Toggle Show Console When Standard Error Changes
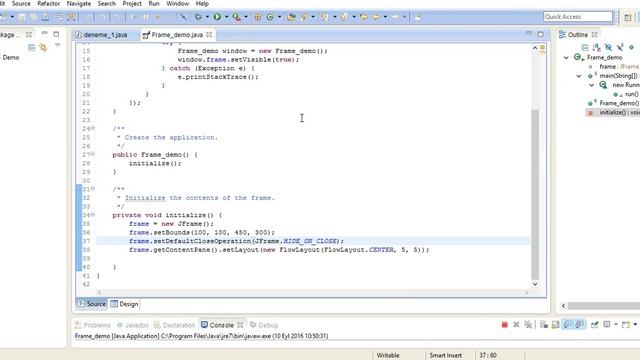 tap(580, 324)
